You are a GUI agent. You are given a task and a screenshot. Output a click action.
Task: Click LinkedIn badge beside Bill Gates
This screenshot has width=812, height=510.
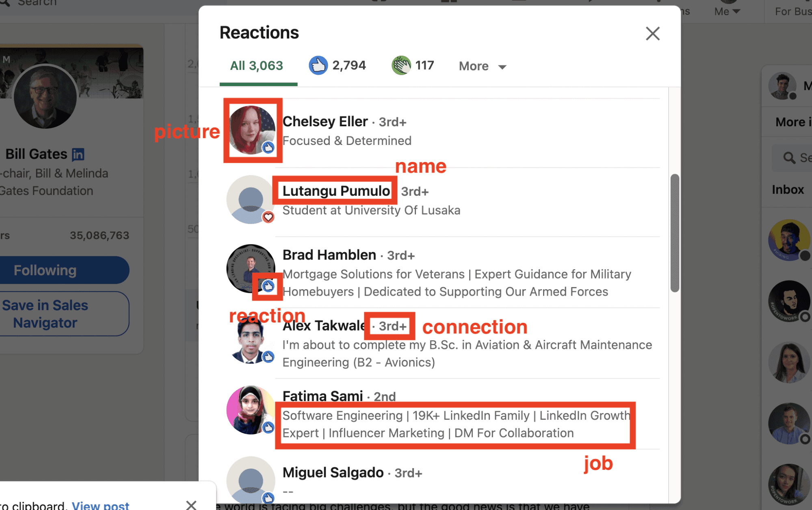[x=78, y=154]
